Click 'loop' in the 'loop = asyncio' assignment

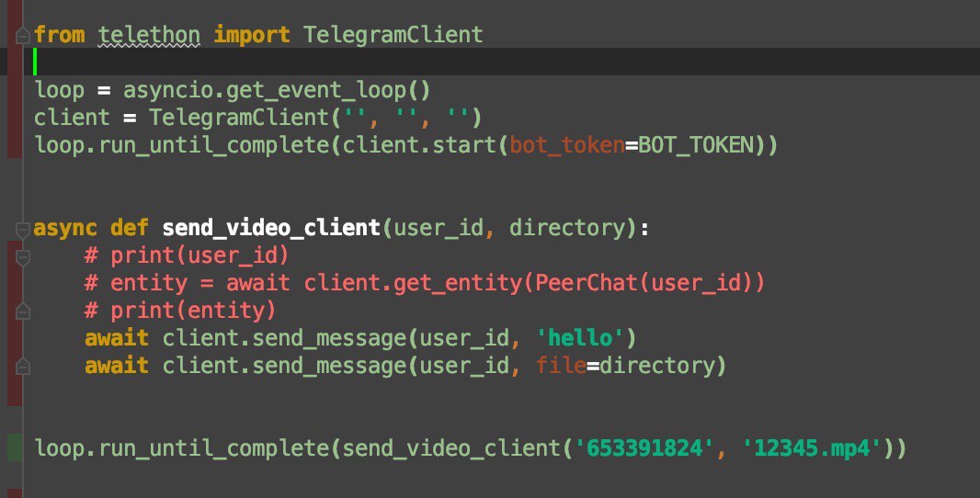click(x=60, y=90)
